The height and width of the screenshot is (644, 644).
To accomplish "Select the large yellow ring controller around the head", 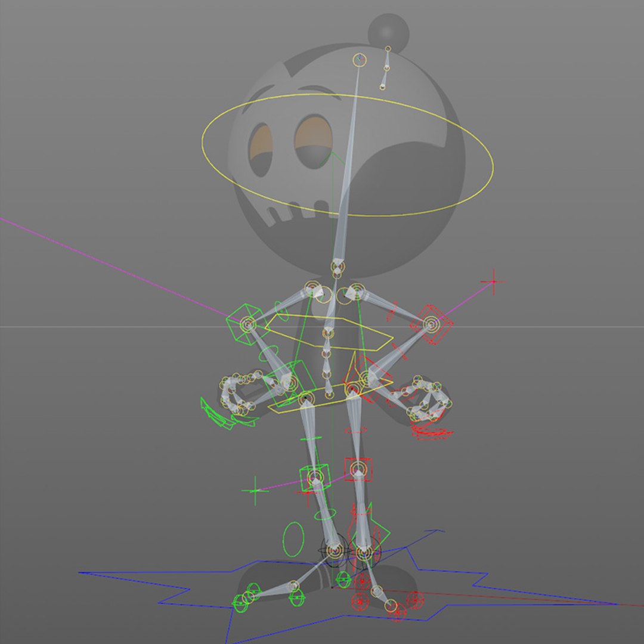I will tap(347, 154).
